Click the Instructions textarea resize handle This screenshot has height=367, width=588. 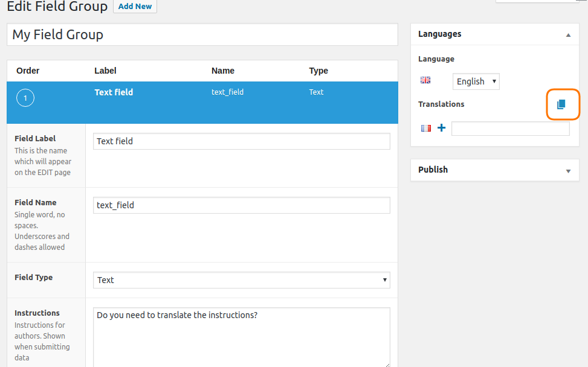[387, 365]
